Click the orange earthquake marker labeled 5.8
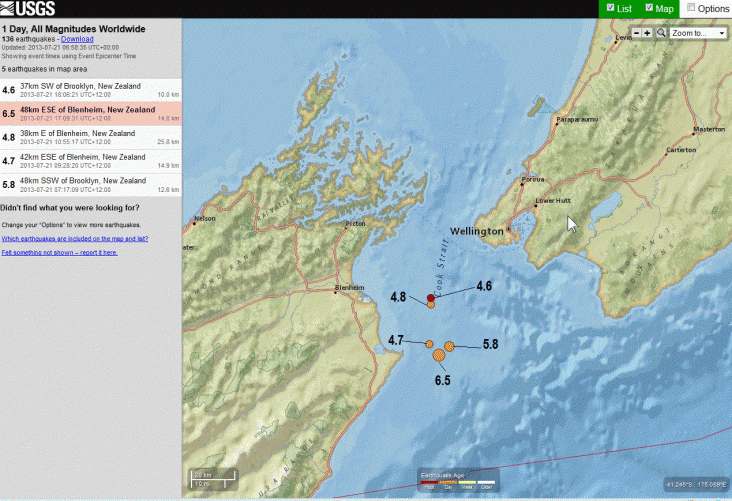 click(450, 346)
